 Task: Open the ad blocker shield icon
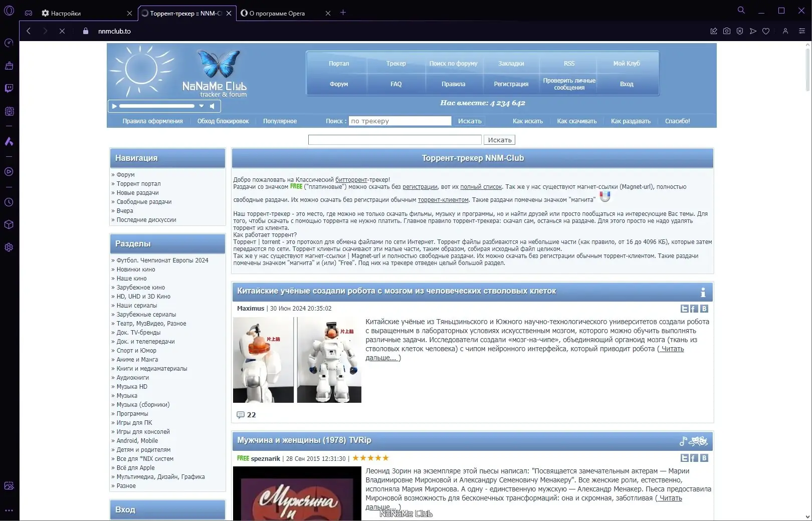tap(740, 31)
